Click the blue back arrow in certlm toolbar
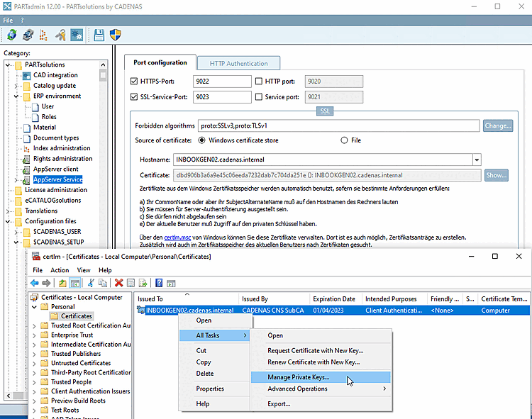 tap(35, 283)
